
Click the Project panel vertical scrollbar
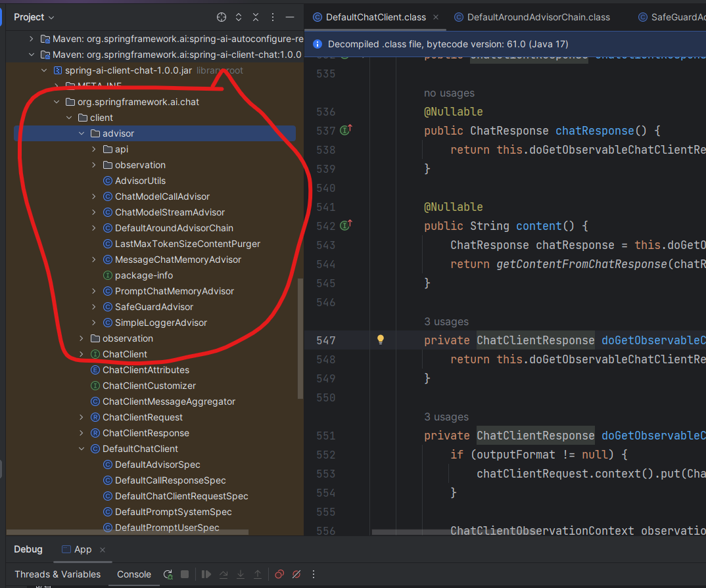coord(300,338)
